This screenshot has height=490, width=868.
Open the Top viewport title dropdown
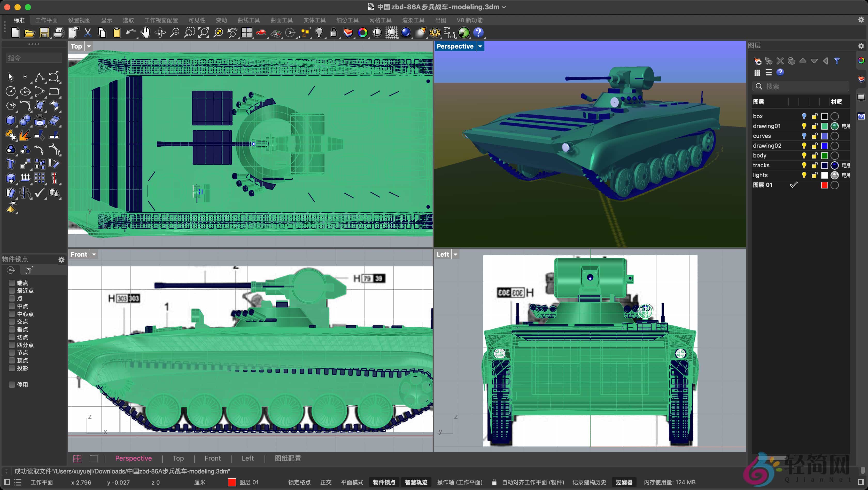coord(89,46)
